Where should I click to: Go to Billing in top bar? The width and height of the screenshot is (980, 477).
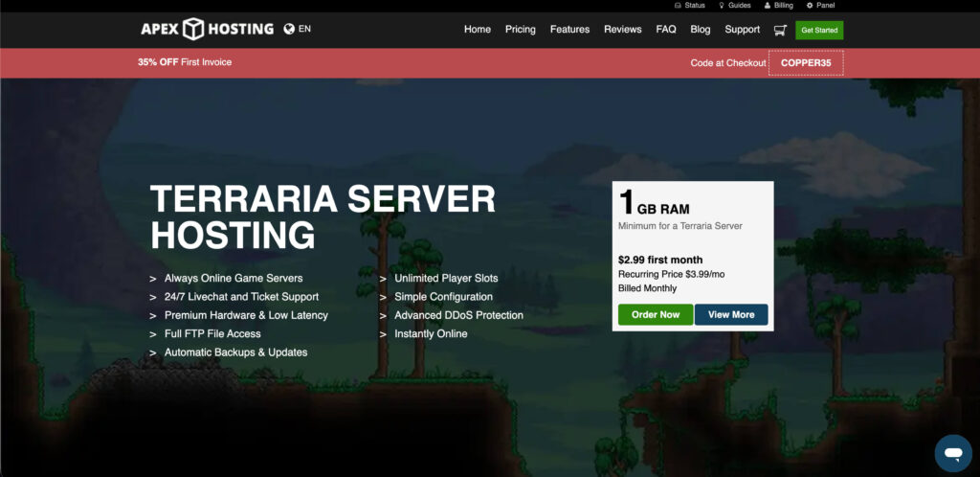pyautogui.click(x=778, y=6)
